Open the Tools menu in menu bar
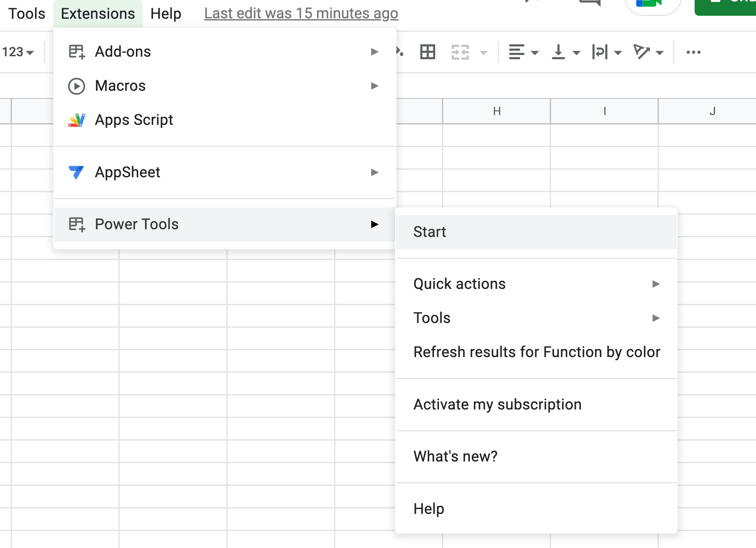Screen dimensions: 756x548 tap(27, 14)
